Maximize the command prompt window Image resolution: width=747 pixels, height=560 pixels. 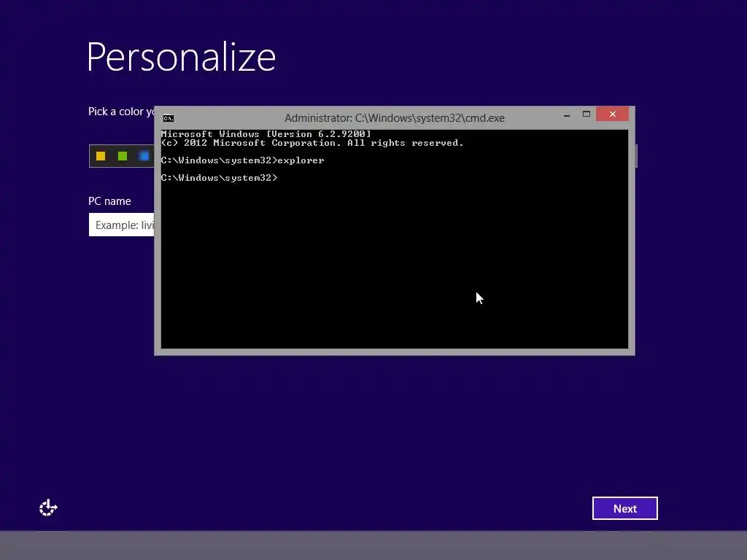click(x=587, y=114)
